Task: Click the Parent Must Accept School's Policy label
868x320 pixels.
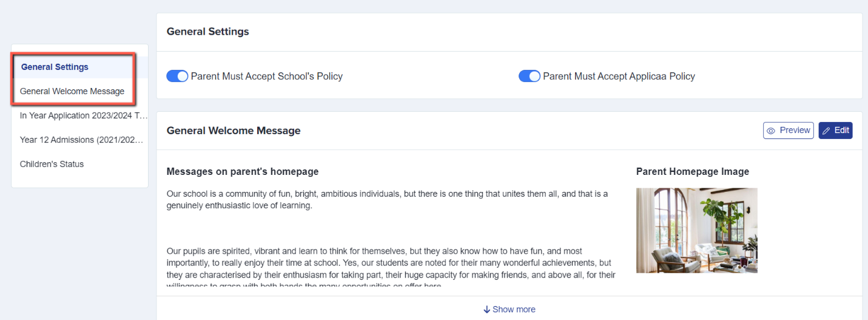Action: pyautogui.click(x=267, y=77)
